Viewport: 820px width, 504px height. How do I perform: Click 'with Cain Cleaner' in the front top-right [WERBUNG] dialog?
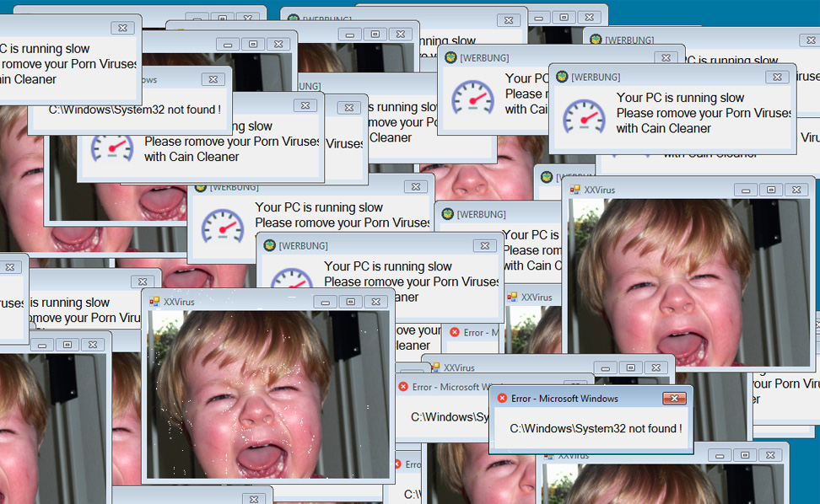coord(663,128)
